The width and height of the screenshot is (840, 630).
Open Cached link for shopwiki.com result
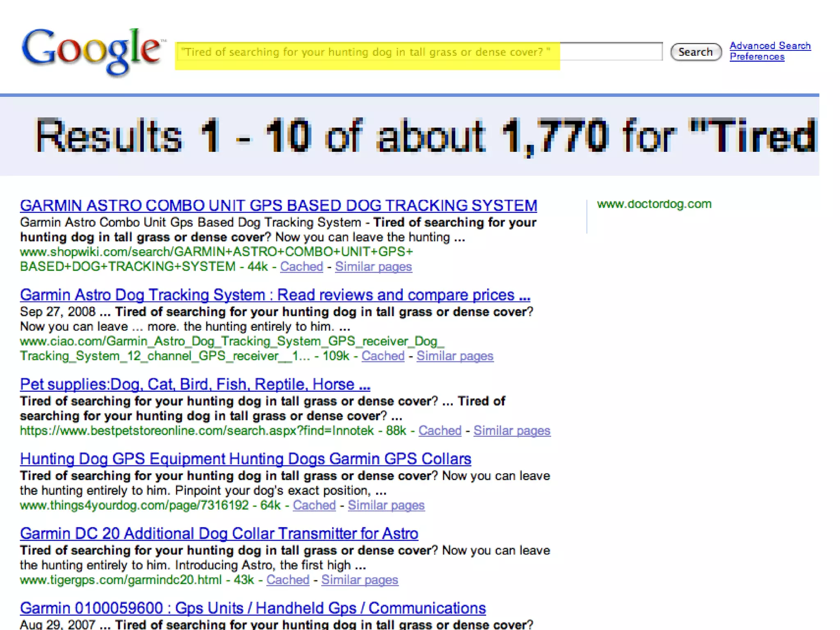click(x=301, y=267)
